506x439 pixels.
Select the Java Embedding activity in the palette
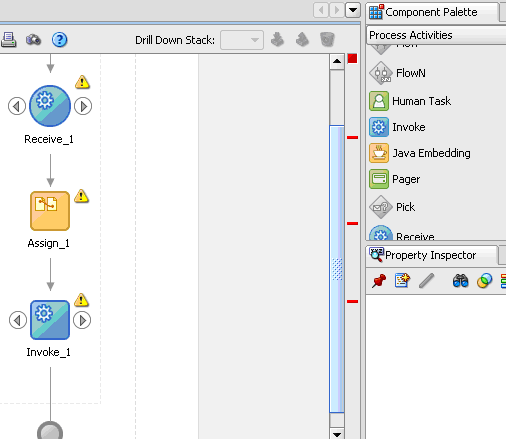pos(420,153)
